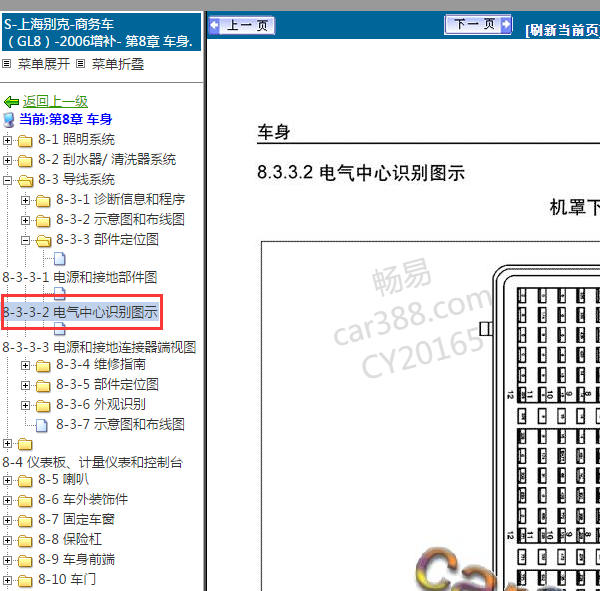Expand the 8-3-4 维修指南 node

[25, 366]
